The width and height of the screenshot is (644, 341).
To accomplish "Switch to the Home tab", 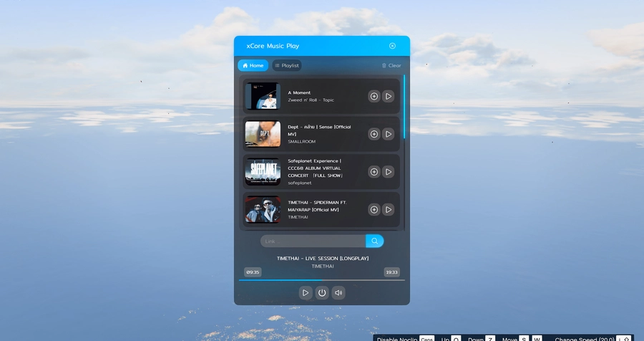I will pyautogui.click(x=253, y=65).
